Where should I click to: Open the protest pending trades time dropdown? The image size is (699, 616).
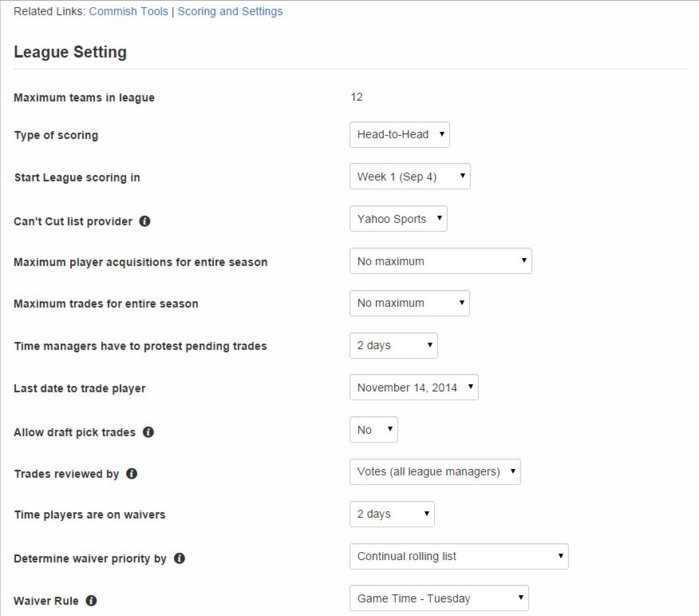pos(393,346)
